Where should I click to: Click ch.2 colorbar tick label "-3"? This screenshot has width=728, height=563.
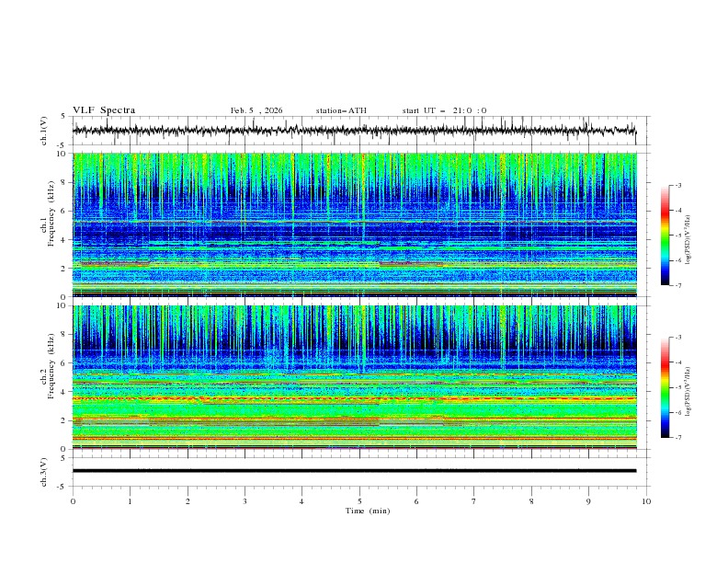click(678, 338)
